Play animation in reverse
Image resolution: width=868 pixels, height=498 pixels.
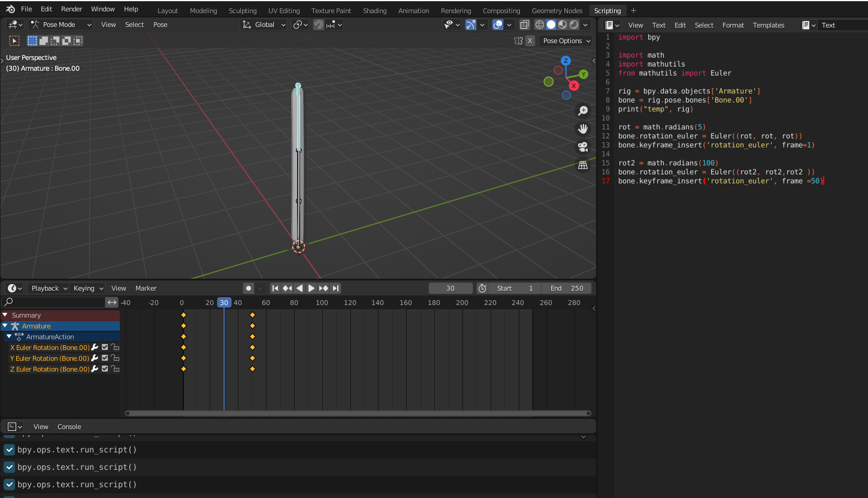[x=300, y=288]
